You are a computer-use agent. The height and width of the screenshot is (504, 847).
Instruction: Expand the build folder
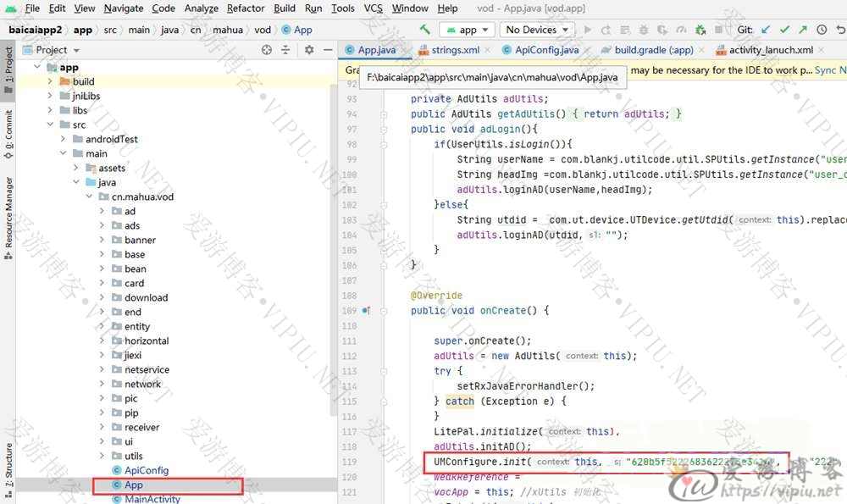(50, 81)
